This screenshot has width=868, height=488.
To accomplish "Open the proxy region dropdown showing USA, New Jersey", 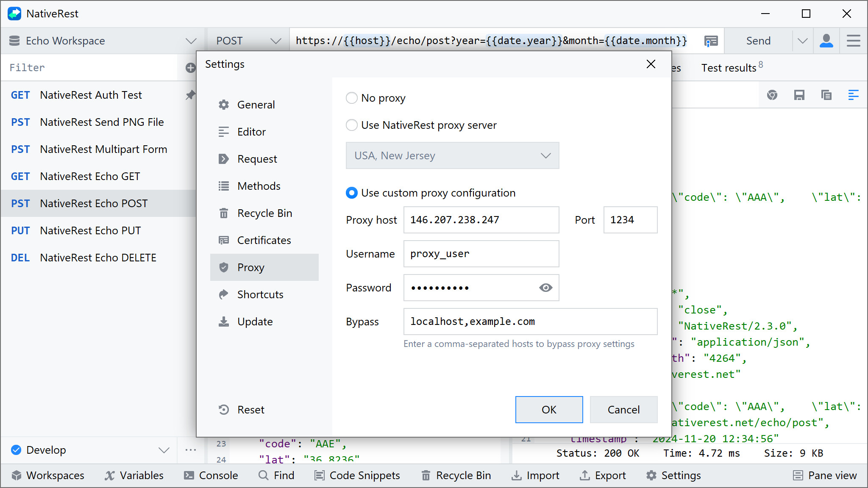I will [x=452, y=155].
